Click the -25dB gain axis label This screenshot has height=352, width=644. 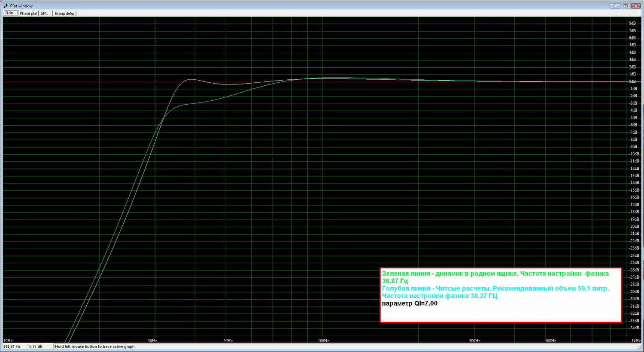[x=634, y=262]
